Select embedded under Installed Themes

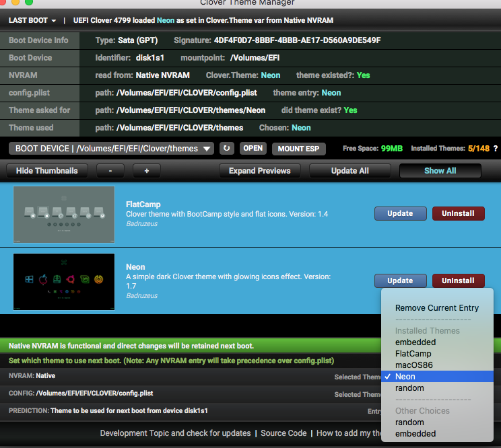point(437,342)
